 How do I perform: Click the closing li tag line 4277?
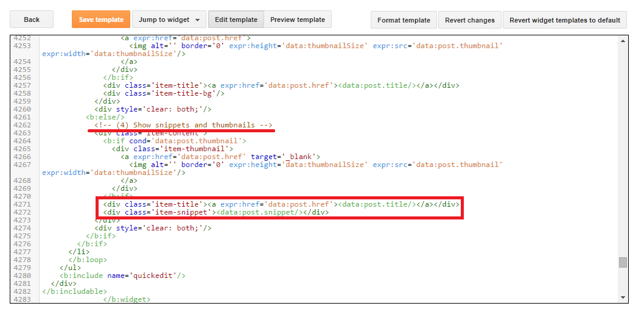pyautogui.click(x=79, y=252)
